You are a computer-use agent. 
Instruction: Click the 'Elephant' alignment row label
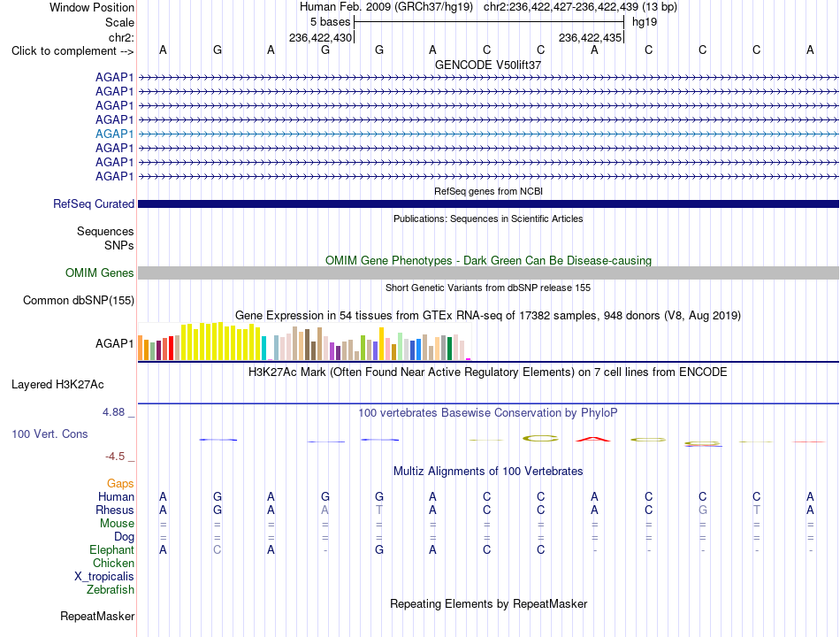(111, 550)
